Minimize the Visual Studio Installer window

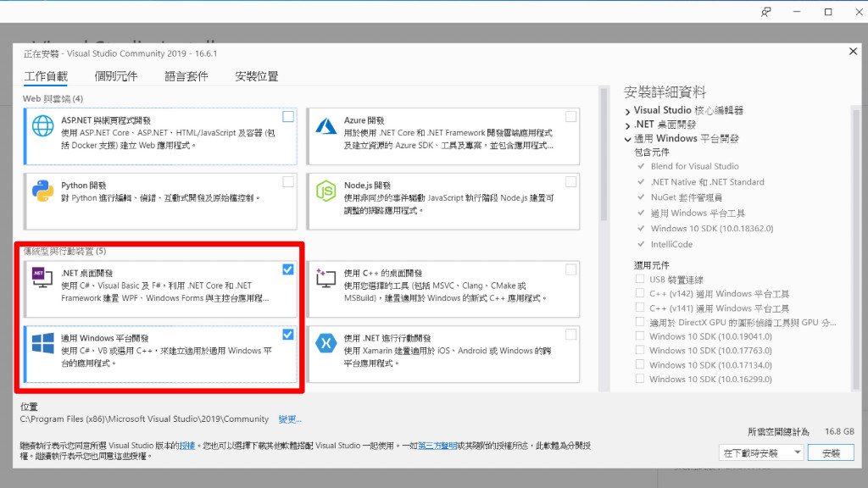(797, 12)
